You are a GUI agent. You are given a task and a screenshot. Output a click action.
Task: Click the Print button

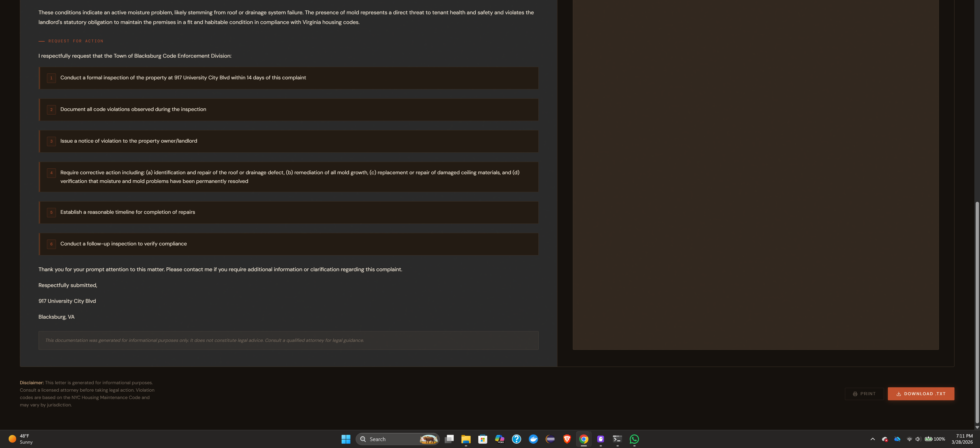point(864,394)
